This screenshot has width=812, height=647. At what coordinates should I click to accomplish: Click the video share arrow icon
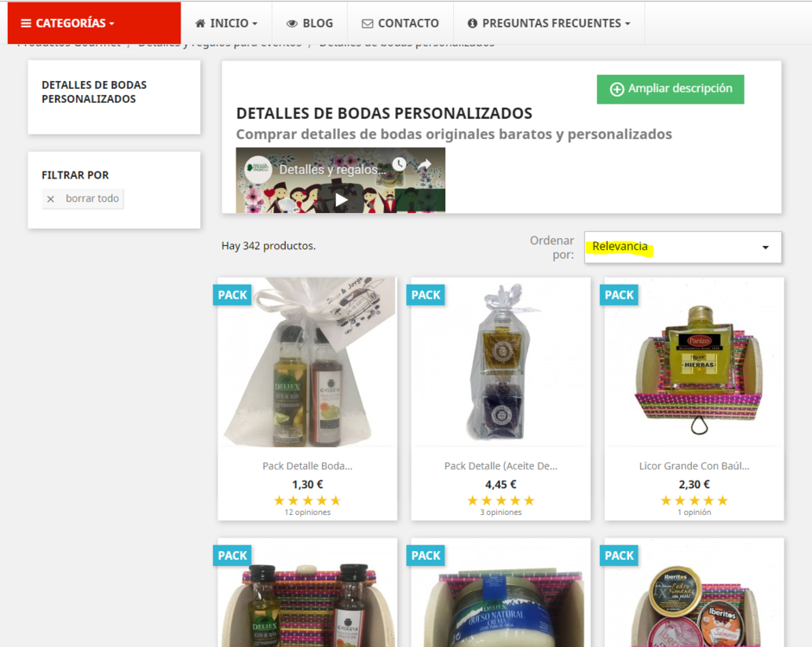425,165
